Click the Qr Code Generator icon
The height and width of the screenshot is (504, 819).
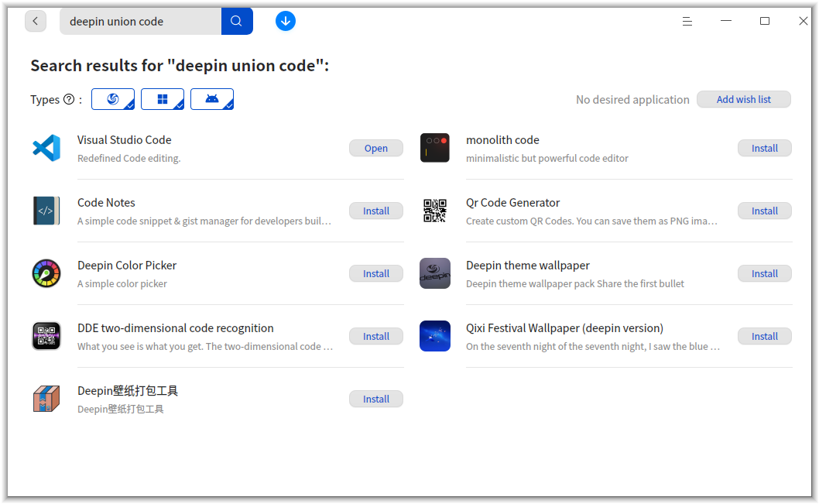pyautogui.click(x=434, y=211)
